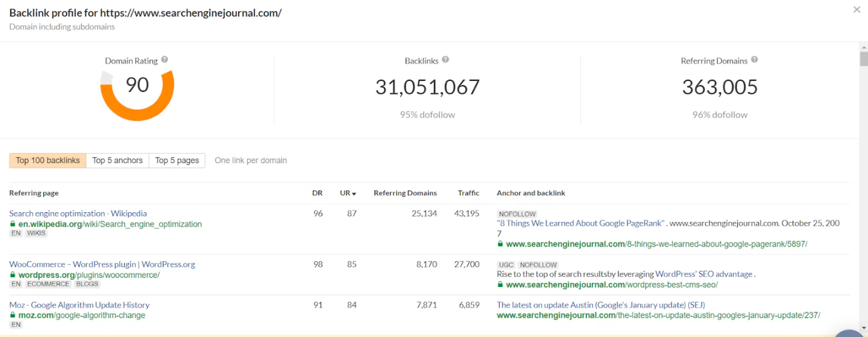
Task: Open en.wikipedia.org Search_engine_optimization URL
Action: [x=110, y=224]
